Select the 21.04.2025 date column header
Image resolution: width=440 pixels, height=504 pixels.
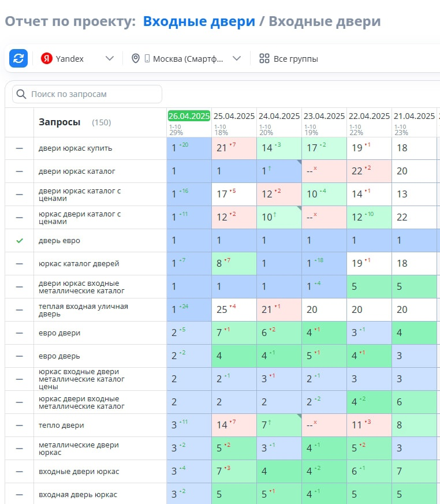pyautogui.click(x=414, y=116)
